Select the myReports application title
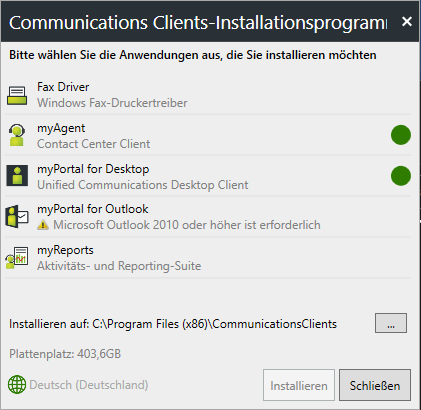 click(x=65, y=250)
